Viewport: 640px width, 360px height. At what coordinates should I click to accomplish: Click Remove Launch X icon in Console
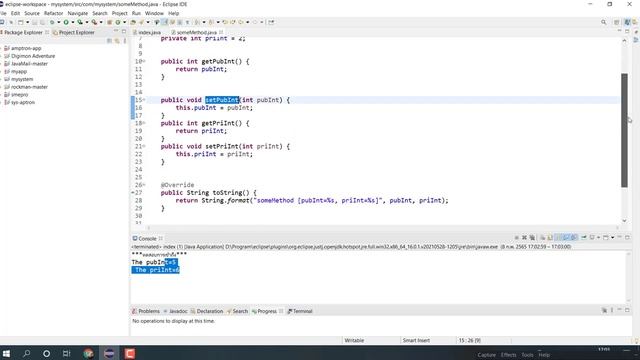tap(524, 237)
